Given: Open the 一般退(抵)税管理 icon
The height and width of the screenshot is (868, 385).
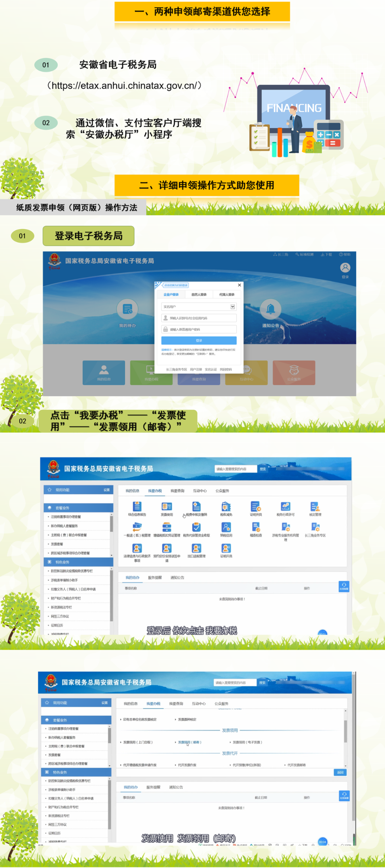Looking at the screenshot, I should pyautogui.click(x=137, y=527).
